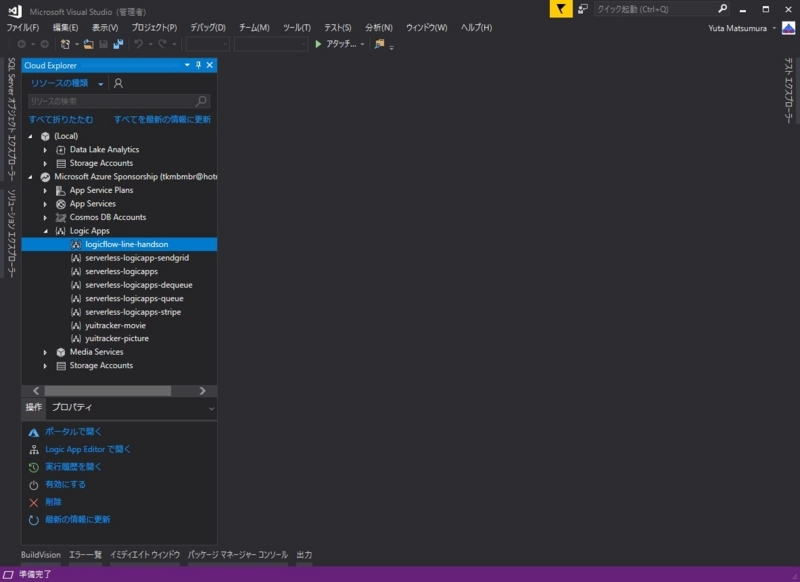
Task: Click the green attach play button
Action: tap(318, 44)
